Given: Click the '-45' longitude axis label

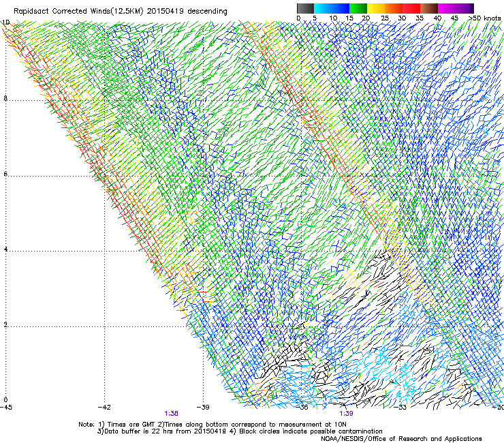Looking at the screenshot, I should coord(6,407).
